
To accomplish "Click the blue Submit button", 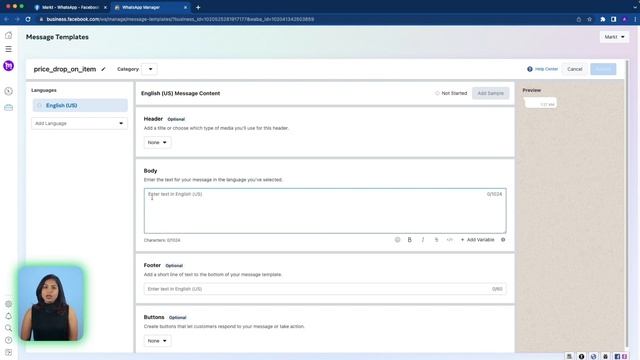I will (603, 69).
